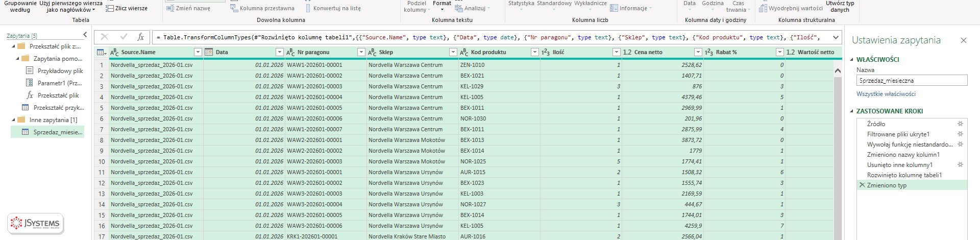The width and height of the screenshot is (980, 240).
Task: Collapse the Zapytania queries pane
Action: tap(85, 35)
